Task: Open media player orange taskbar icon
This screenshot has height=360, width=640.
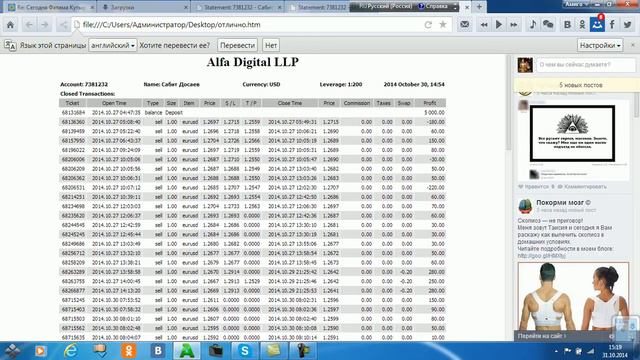Action: click(40, 351)
